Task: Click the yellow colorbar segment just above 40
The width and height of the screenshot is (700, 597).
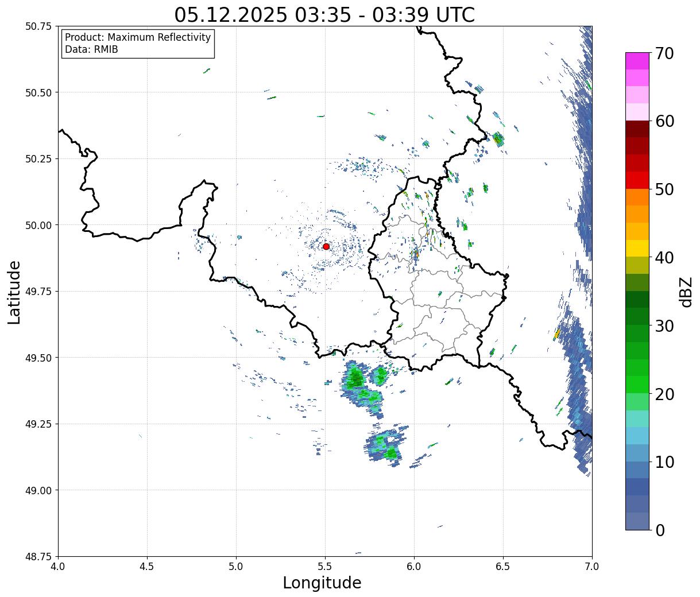Action: click(x=637, y=248)
